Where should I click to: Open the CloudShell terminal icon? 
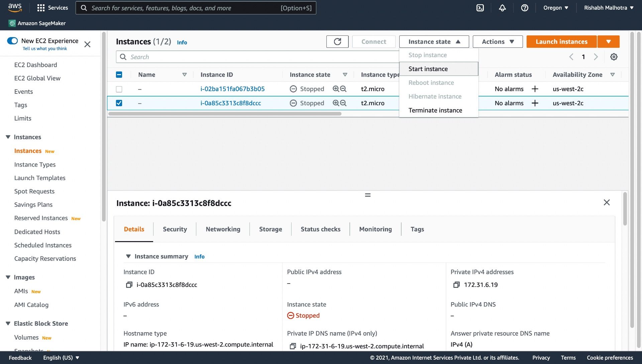[480, 8]
